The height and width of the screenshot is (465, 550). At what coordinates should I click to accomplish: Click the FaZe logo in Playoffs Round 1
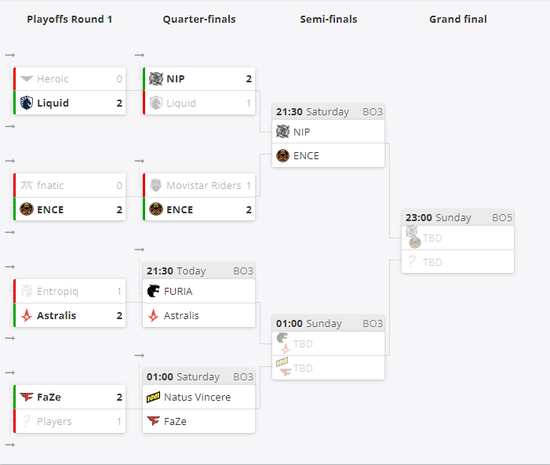27,397
